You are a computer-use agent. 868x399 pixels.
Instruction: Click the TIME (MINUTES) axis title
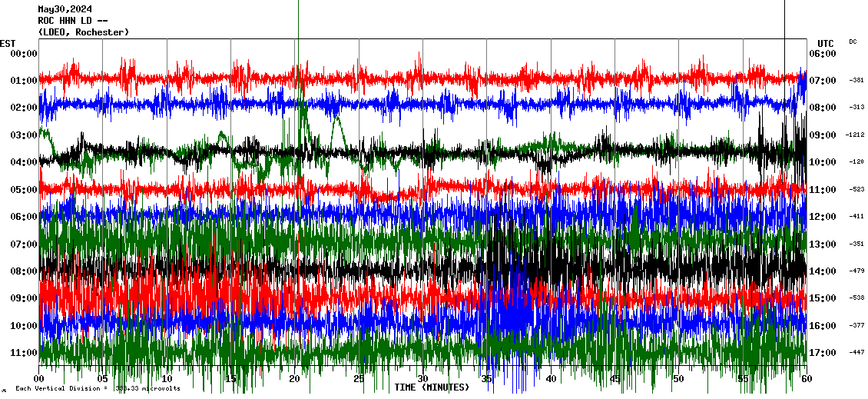coord(432,387)
